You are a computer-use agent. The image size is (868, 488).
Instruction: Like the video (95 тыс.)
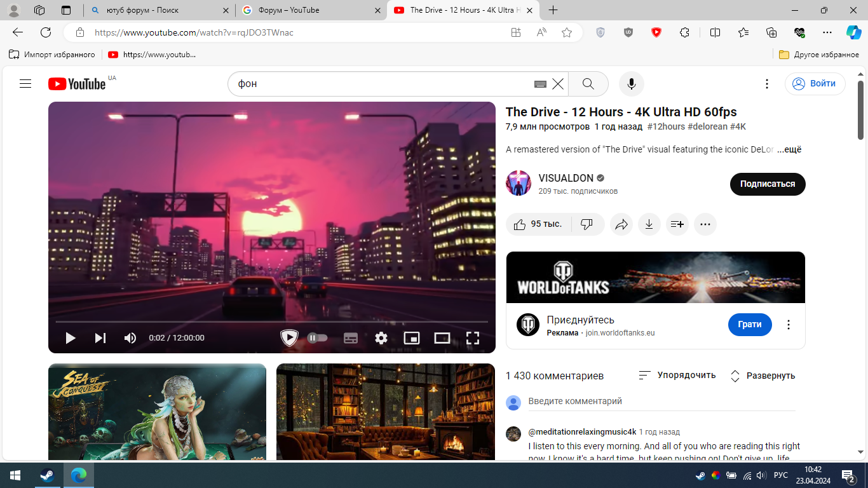coord(538,224)
